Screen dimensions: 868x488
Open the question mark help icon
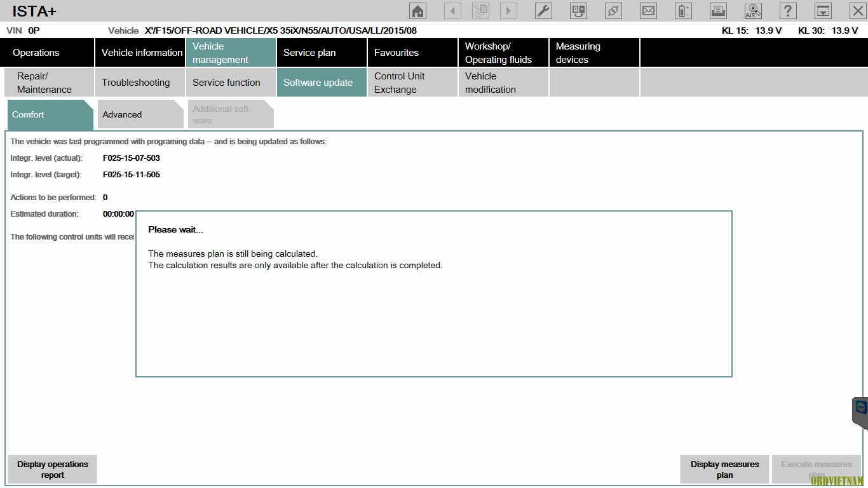788,11
